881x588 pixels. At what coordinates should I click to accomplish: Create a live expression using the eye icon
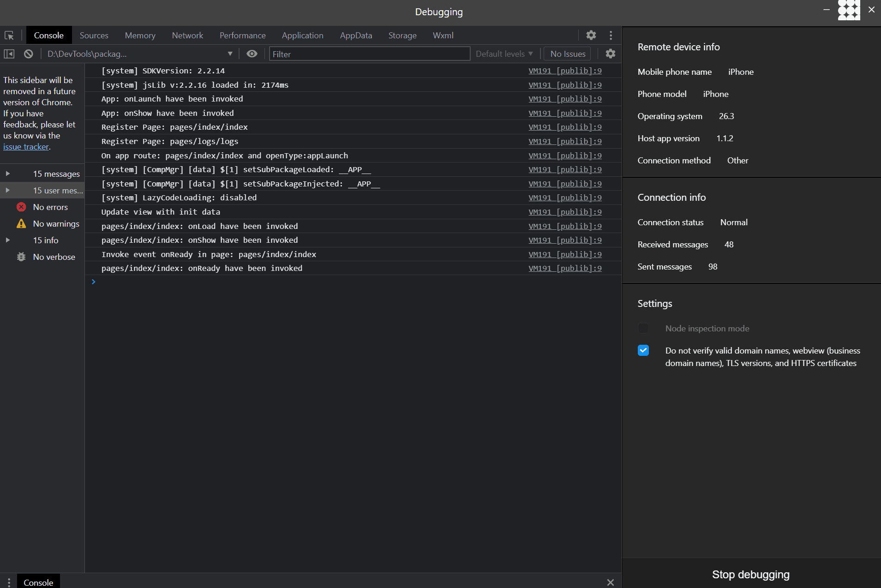(252, 54)
